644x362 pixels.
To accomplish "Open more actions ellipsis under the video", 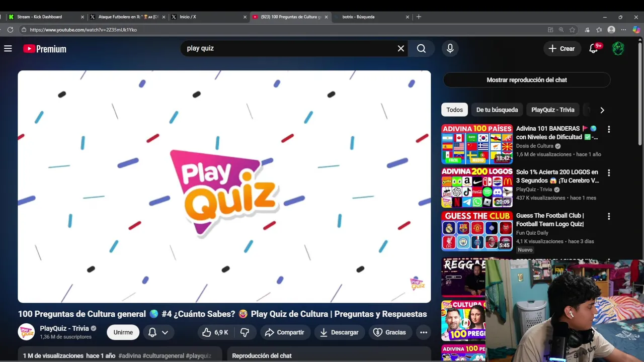I will pyautogui.click(x=424, y=332).
